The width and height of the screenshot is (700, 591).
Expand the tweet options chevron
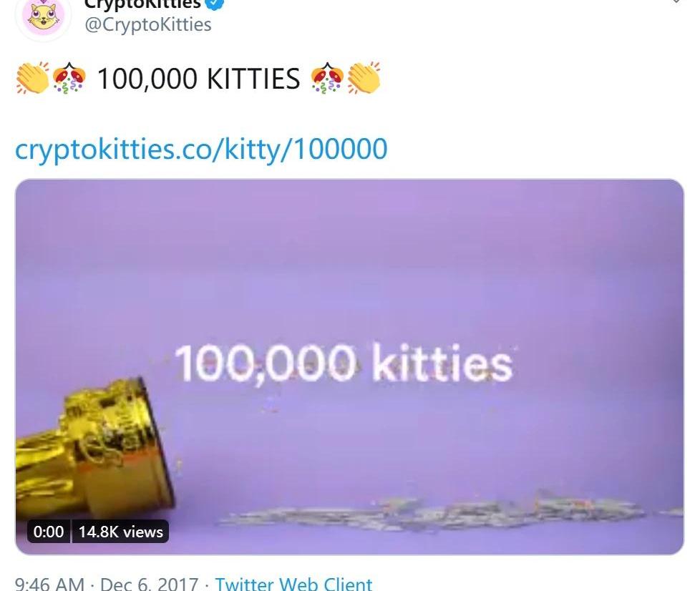coord(677,1)
